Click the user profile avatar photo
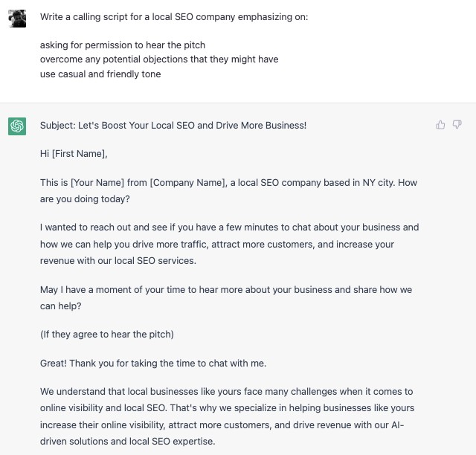 [17, 19]
